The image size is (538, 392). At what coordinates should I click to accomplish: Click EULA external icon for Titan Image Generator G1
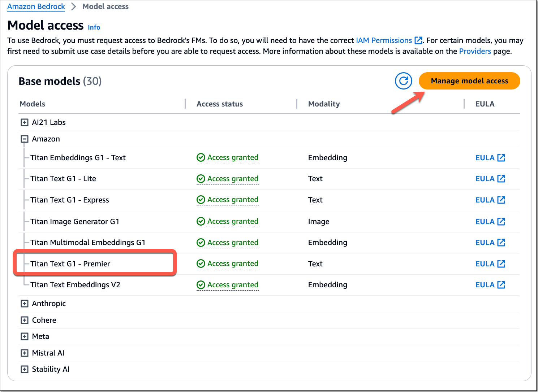[501, 222]
